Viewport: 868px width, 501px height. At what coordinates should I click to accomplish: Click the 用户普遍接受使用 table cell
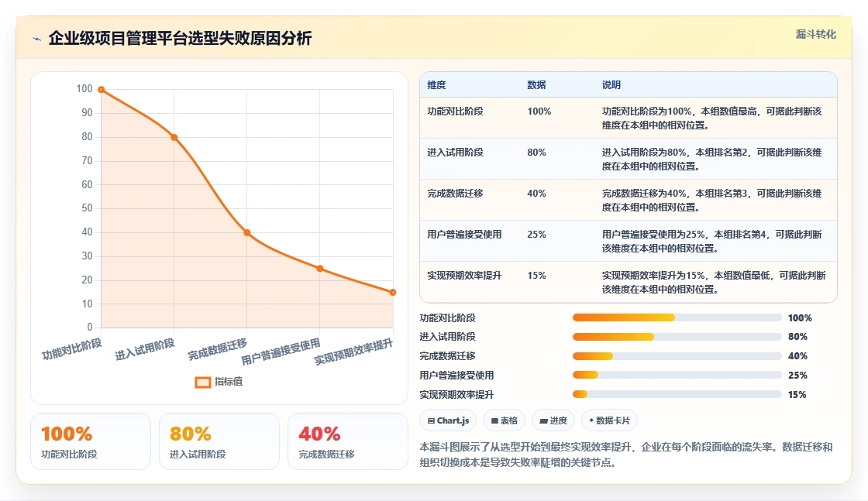[464, 235]
